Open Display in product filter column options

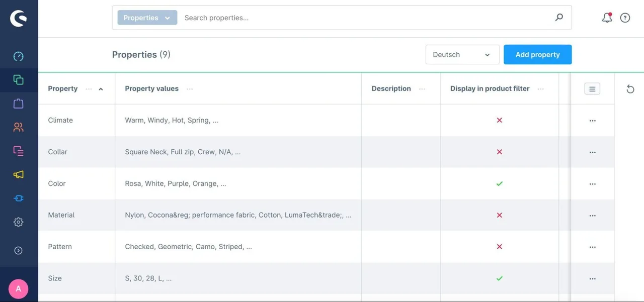(x=541, y=89)
